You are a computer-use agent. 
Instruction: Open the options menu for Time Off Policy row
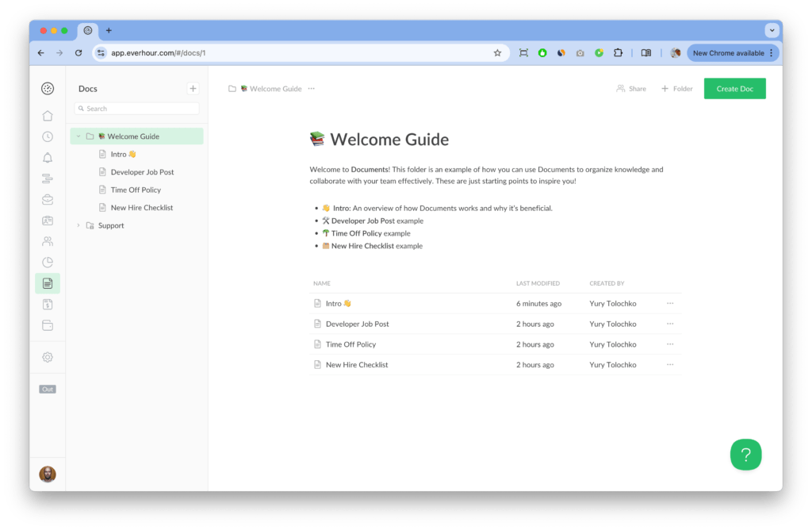coord(670,344)
